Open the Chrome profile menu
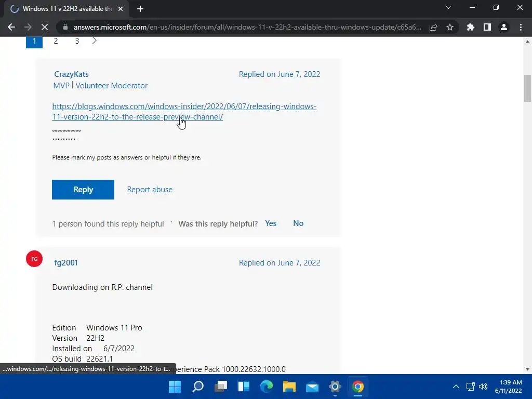Image resolution: width=532 pixels, height=399 pixels. click(x=504, y=27)
